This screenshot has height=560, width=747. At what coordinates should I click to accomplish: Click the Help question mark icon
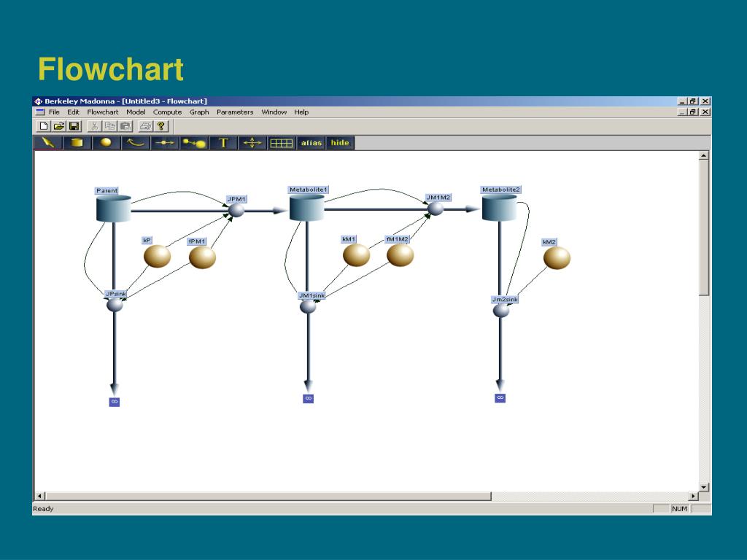(161, 126)
